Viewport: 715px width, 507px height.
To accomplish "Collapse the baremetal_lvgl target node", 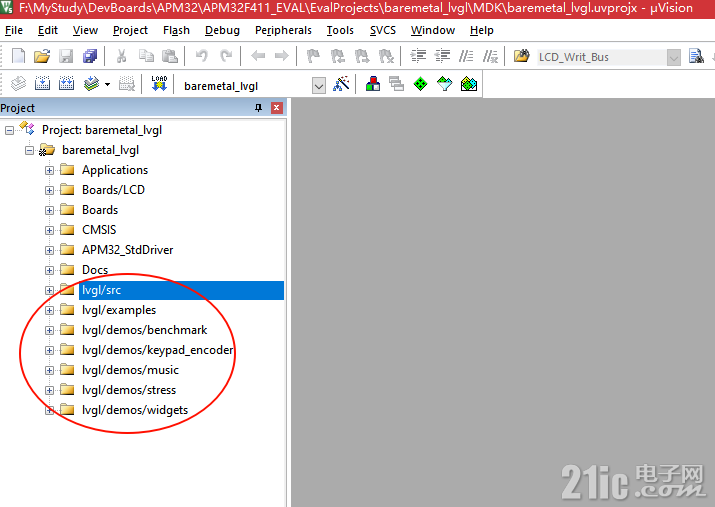I will pos(29,150).
